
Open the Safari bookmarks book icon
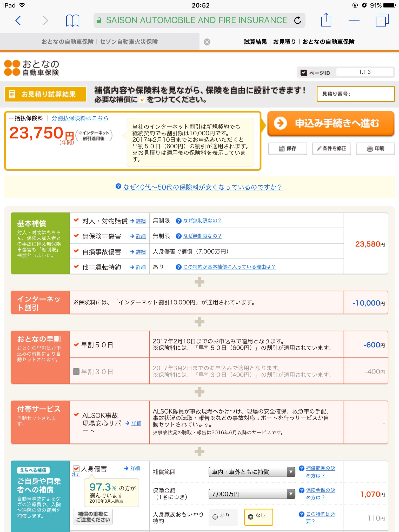(73, 21)
